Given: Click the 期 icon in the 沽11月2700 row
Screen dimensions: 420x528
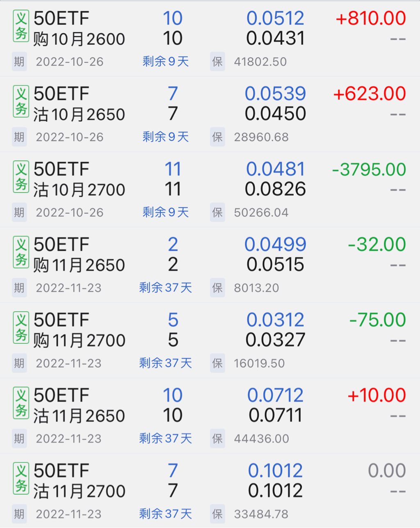Looking at the screenshot, I should pos(19,514).
